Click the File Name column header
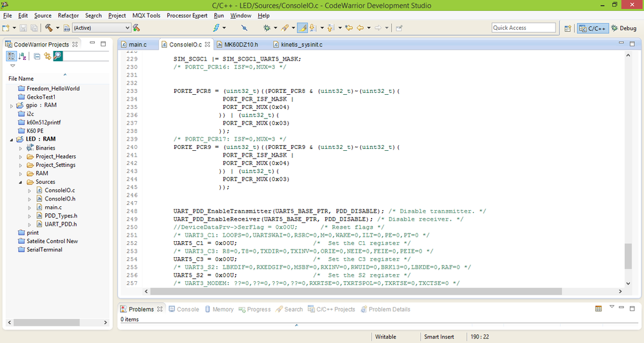This screenshot has height=343, width=644. pos(21,79)
